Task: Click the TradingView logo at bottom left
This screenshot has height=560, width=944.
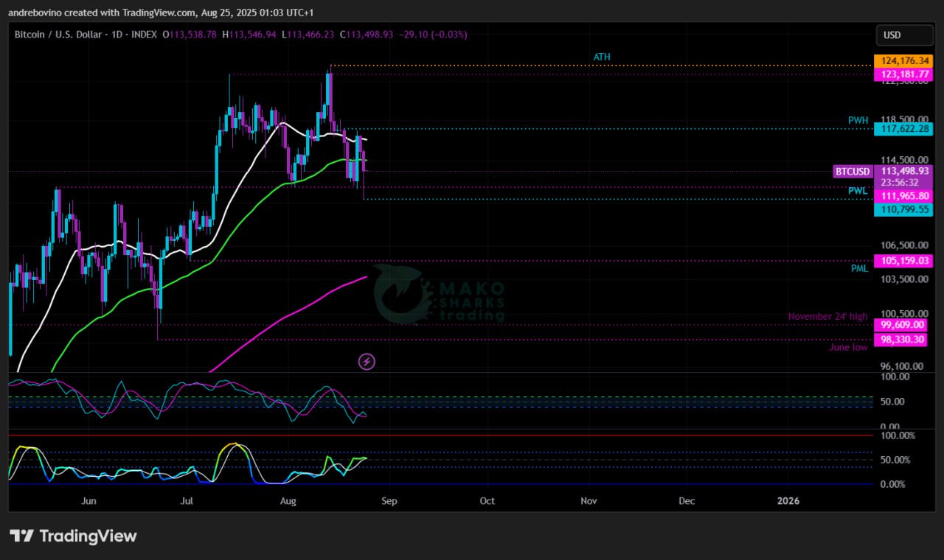Action: tap(73, 536)
